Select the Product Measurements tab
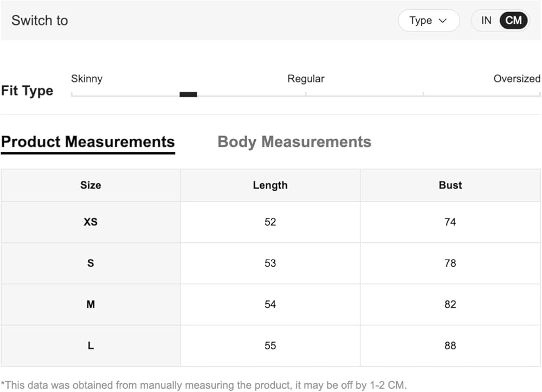This screenshot has height=392, width=542. (x=88, y=142)
